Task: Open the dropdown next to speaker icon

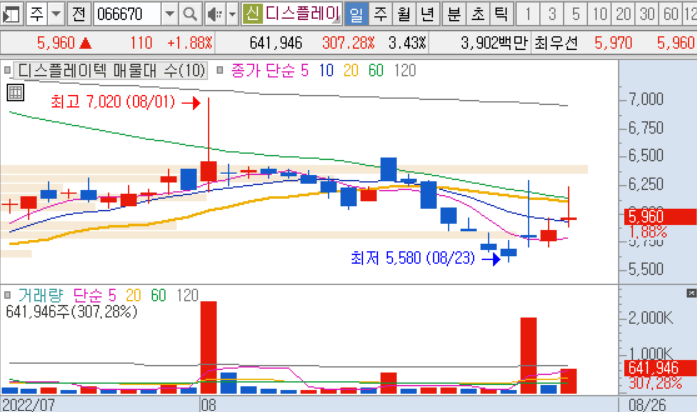Action: click(x=232, y=14)
